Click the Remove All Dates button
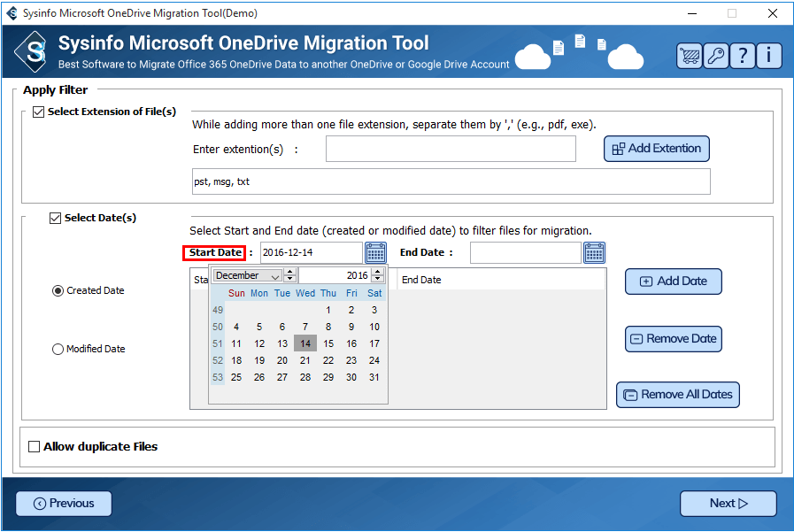 coord(677,395)
